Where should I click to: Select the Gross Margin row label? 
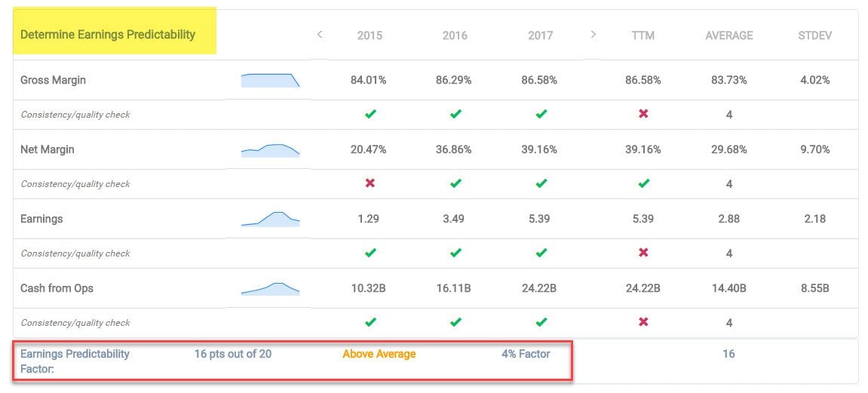tap(53, 81)
